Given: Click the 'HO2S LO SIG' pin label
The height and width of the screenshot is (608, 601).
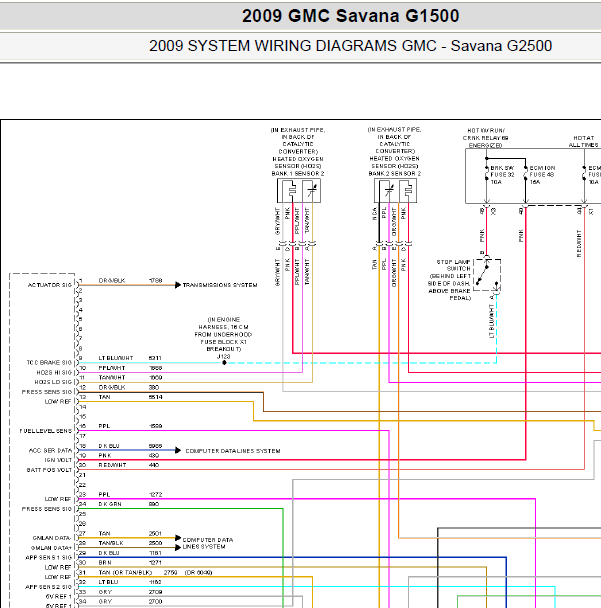Looking at the screenshot, I should click(x=54, y=382).
